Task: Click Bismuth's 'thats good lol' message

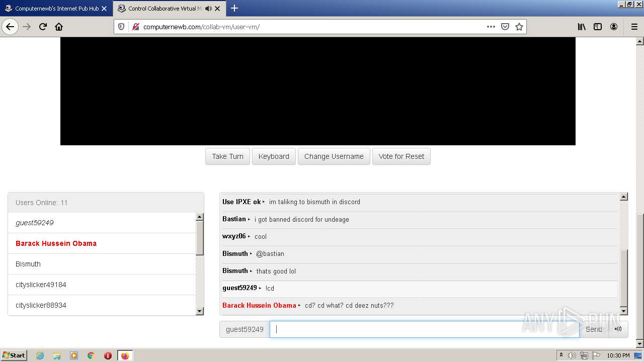Action: coord(276,271)
